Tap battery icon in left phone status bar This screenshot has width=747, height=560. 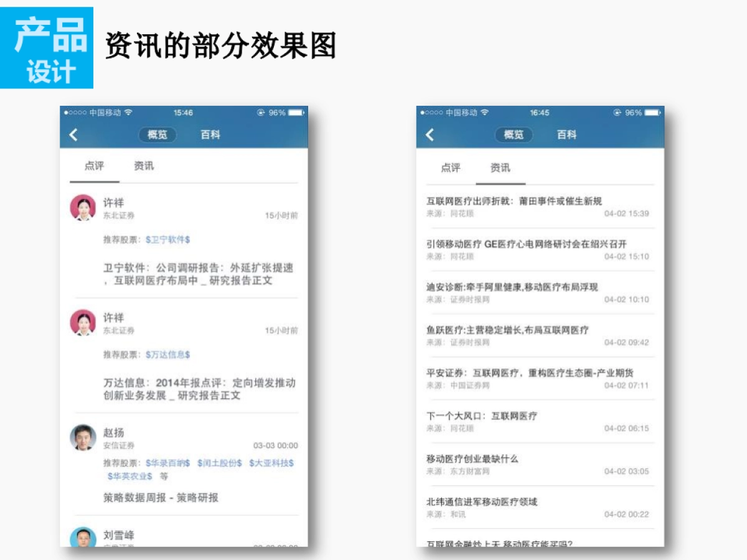click(296, 113)
